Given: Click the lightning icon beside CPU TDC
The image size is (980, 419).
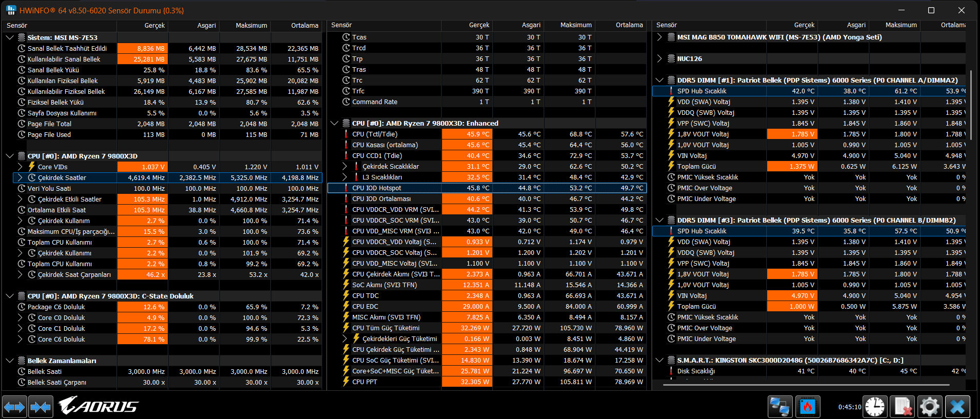Looking at the screenshot, I should point(346,296).
